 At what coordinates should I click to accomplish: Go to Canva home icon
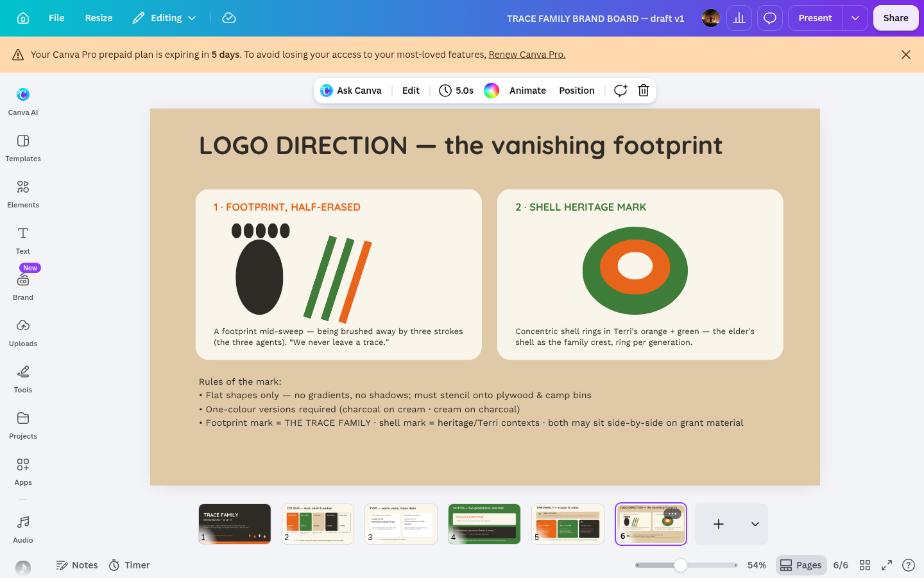(23, 18)
